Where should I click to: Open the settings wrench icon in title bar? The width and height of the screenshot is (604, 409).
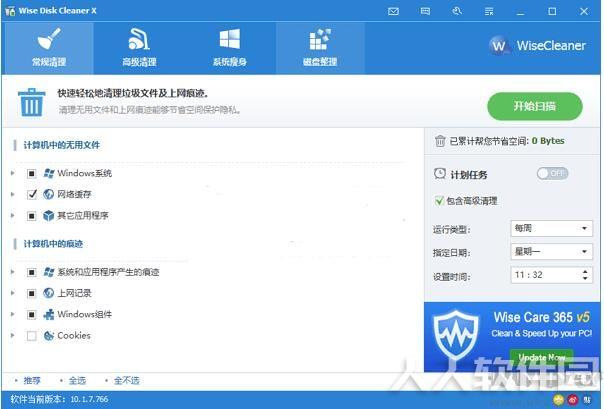point(457,11)
